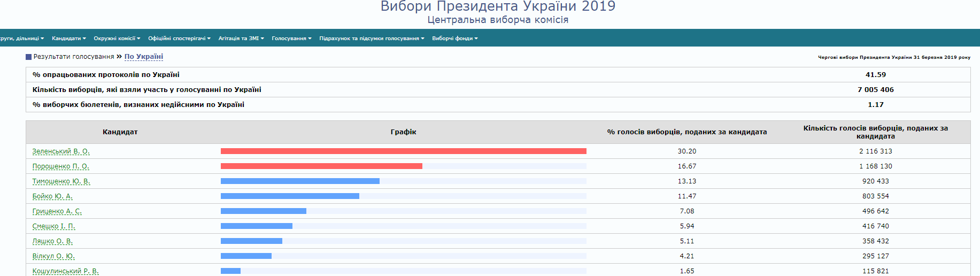
Task: Open Підрахунок та підсумки голосування menu
Action: click(x=372, y=39)
